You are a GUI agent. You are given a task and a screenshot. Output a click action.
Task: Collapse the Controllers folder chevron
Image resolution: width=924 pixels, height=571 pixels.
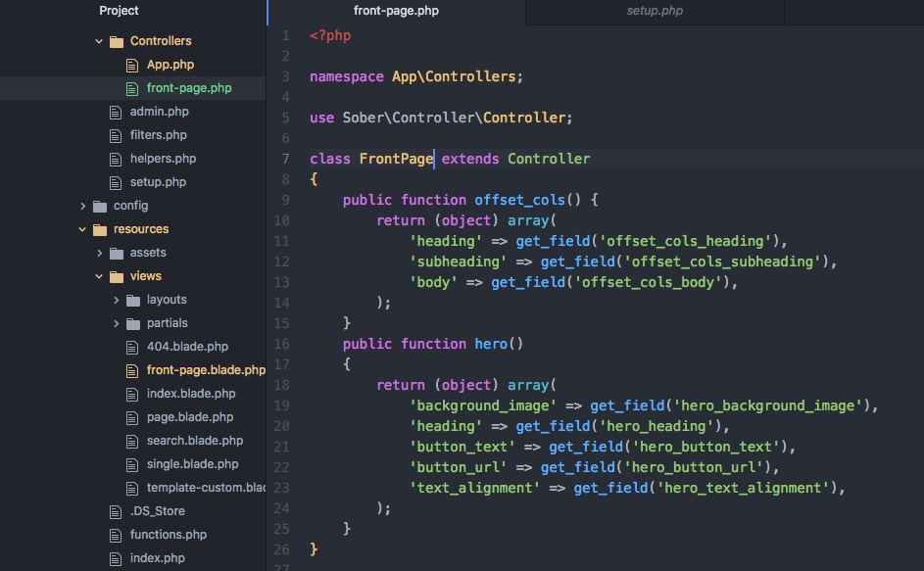pyautogui.click(x=99, y=41)
